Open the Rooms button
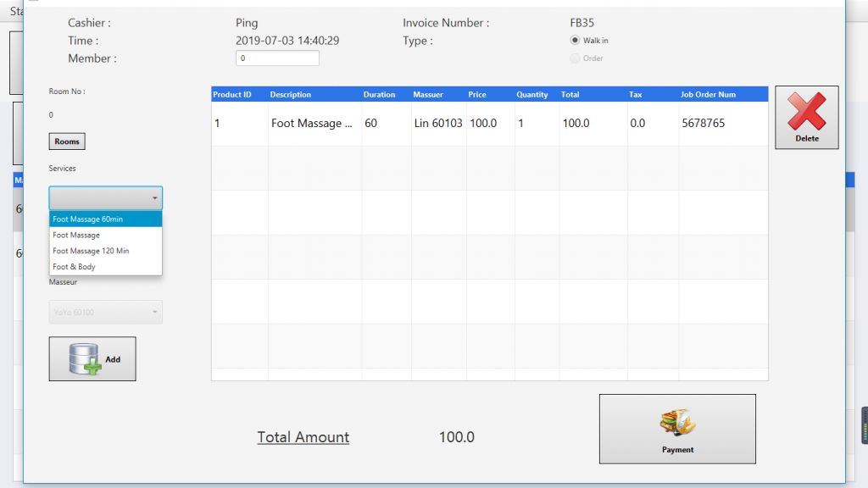 67,141
